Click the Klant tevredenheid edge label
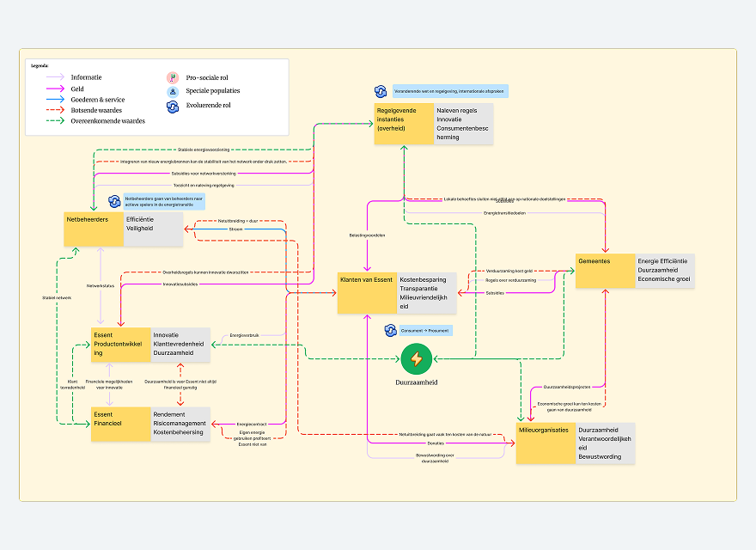 coord(72,384)
